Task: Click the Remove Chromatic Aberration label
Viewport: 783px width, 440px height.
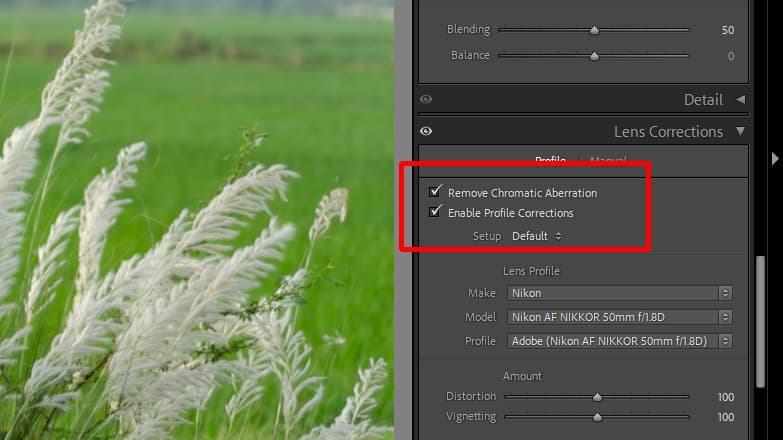Action: pyautogui.click(x=522, y=193)
